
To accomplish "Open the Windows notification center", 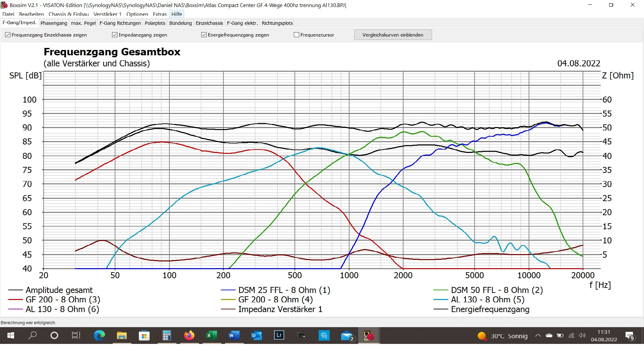I will pos(630,336).
